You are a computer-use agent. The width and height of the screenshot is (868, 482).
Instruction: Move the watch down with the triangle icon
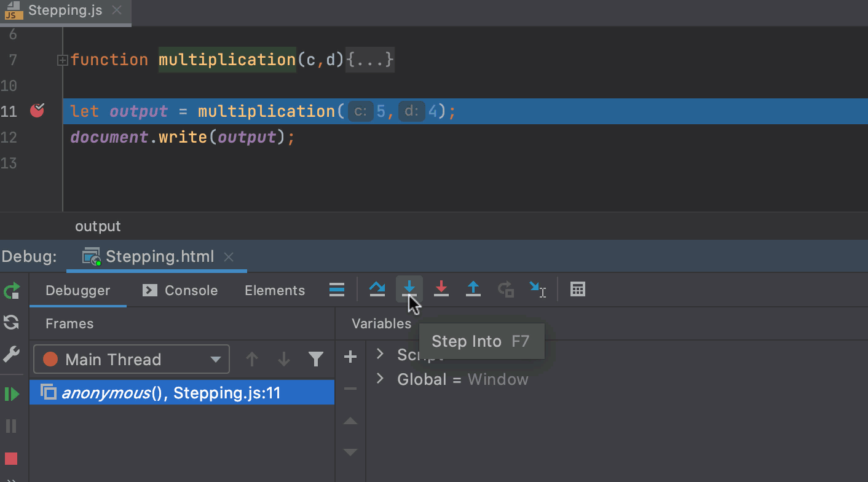(350, 452)
